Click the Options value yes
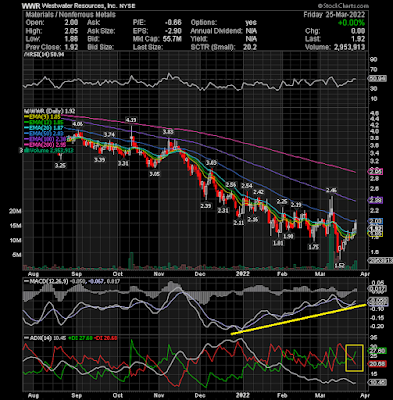The image size is (393, 400). coord(251,23)
